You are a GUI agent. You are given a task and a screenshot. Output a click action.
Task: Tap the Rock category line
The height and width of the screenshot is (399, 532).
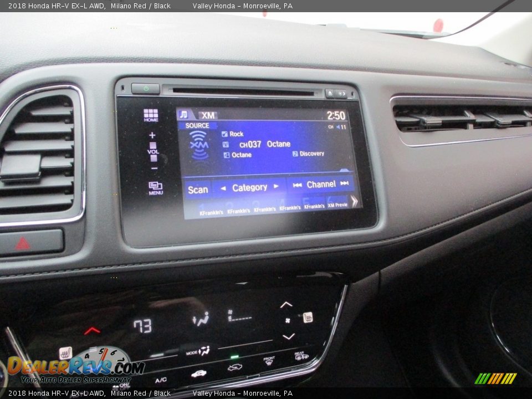point(233,134)
